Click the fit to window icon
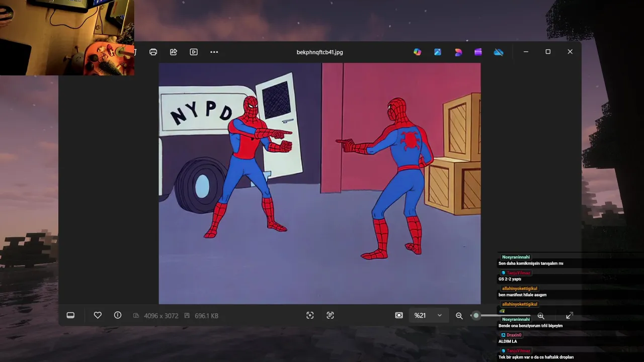 [399, 315]
